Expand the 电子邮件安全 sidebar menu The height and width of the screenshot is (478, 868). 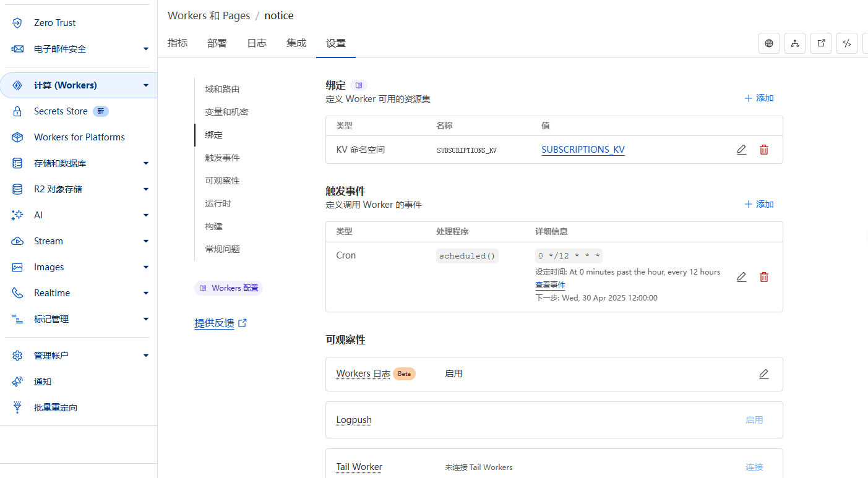[146, 49]
